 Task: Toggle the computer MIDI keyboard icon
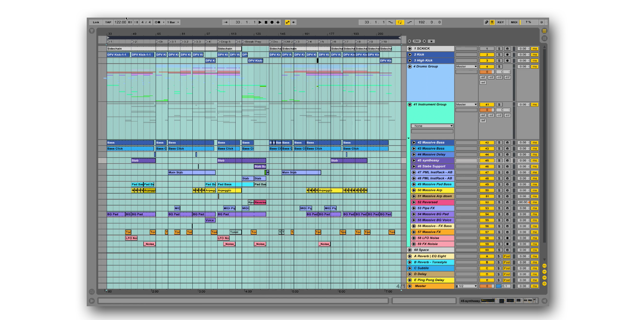pos(492,22)
